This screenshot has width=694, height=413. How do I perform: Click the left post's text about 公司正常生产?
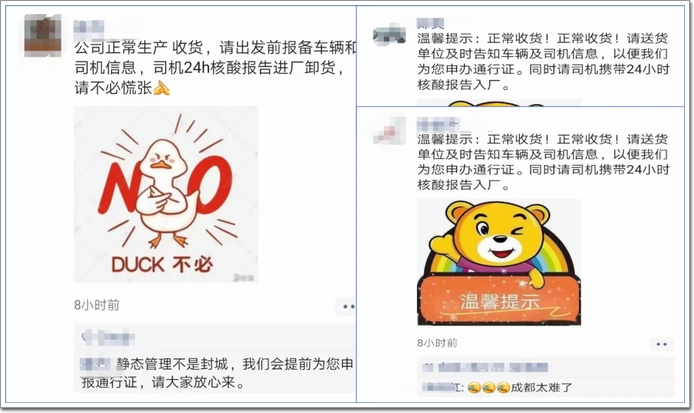click(x=215, y=68)
